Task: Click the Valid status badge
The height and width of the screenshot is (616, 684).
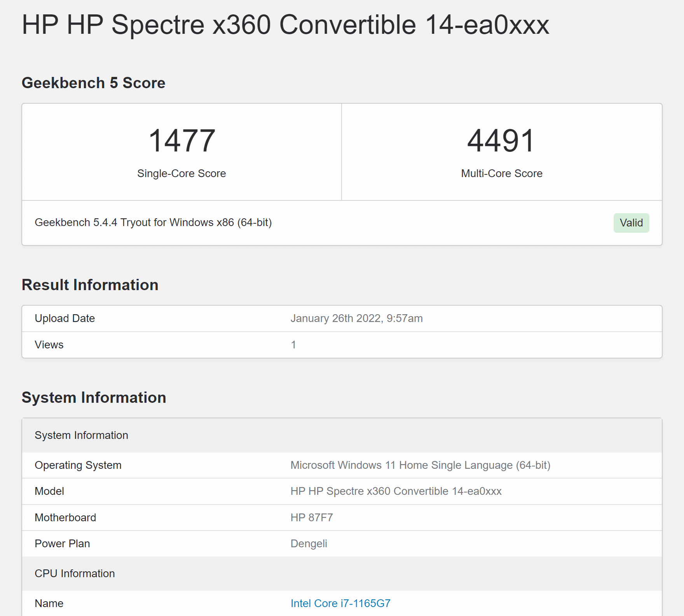Action: click(631, 223)
